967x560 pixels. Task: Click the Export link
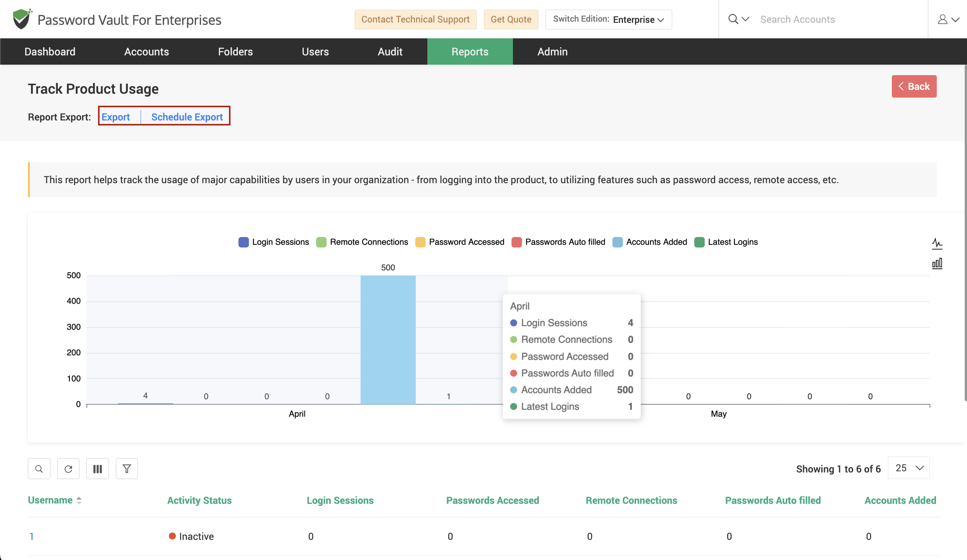(115, 117)
